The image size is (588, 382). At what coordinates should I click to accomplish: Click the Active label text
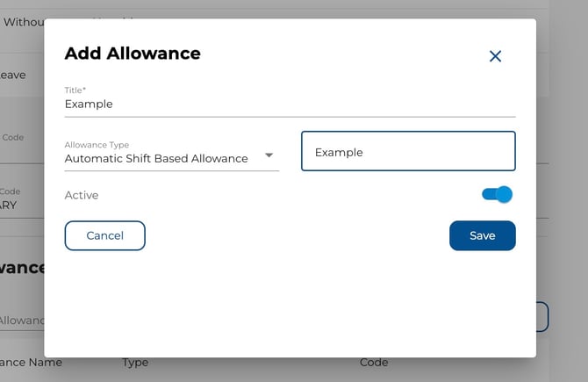pos(82,195)
